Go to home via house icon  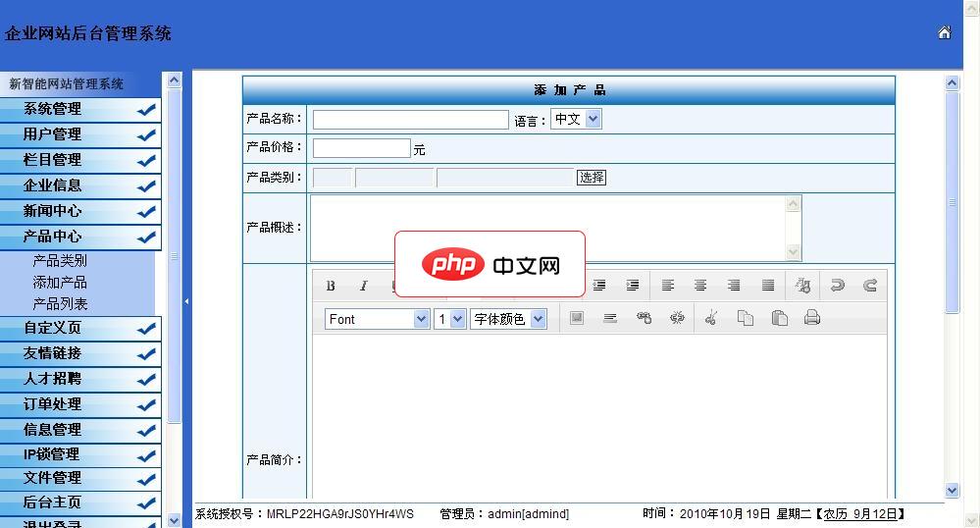coord(944,32)
